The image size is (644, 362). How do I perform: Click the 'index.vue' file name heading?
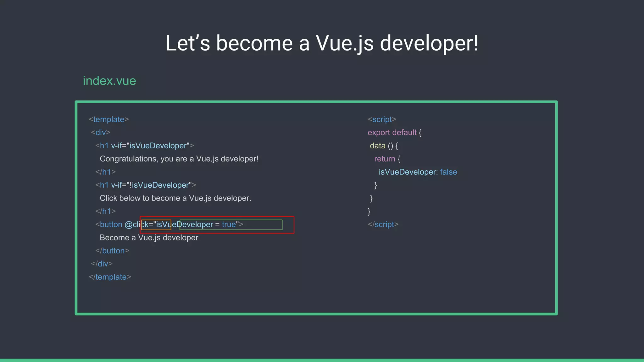pos(109,81)
